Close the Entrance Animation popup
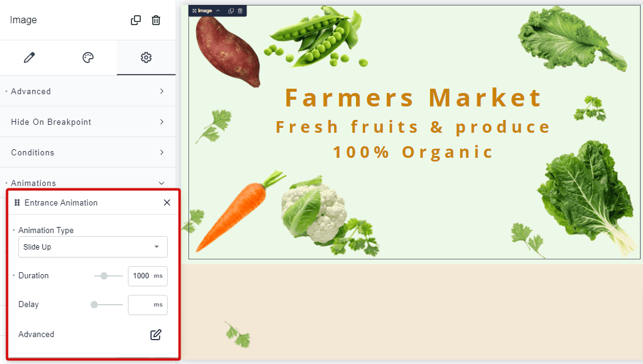Viewport: 643px width, 364px height. coord(167,202)
